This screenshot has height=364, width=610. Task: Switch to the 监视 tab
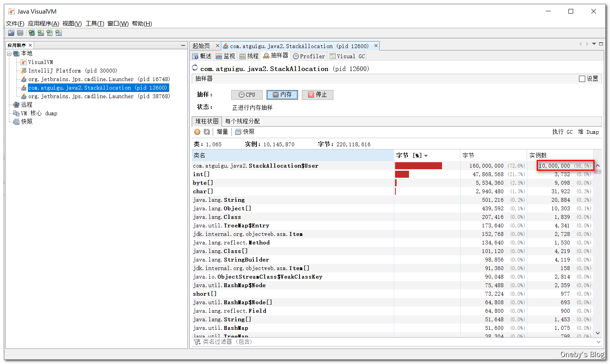[225, 56]
